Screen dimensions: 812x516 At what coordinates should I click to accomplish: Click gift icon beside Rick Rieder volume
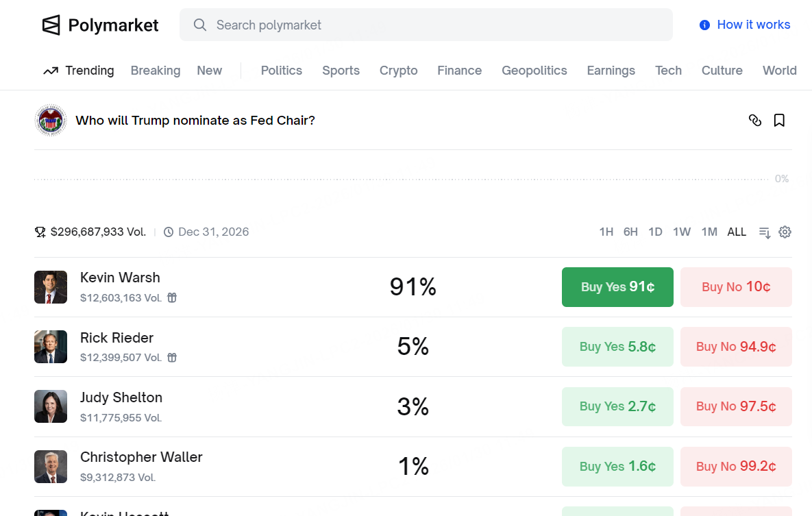click(x=173, y=357)
